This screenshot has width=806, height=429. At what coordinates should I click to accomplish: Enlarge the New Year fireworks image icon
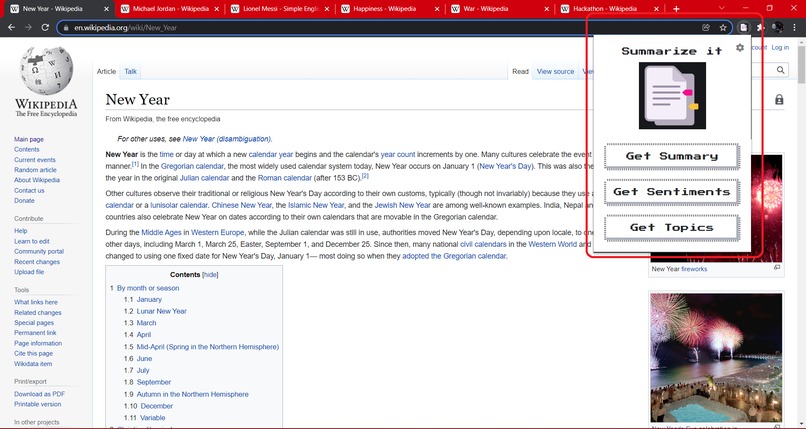pos(777,268)
